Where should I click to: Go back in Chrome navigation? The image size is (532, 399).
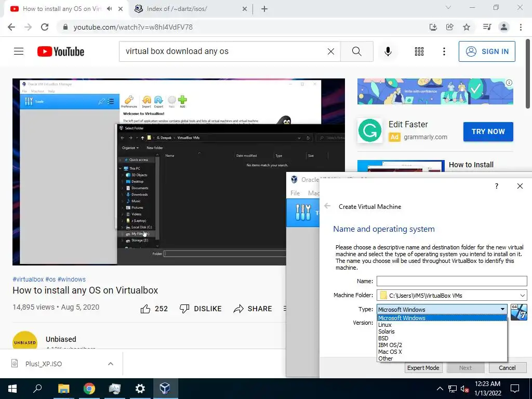(11, 27)
